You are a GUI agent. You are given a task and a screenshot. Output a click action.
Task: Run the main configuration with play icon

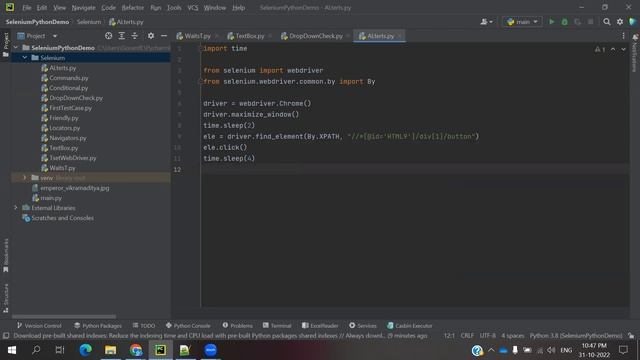[551, 22]
